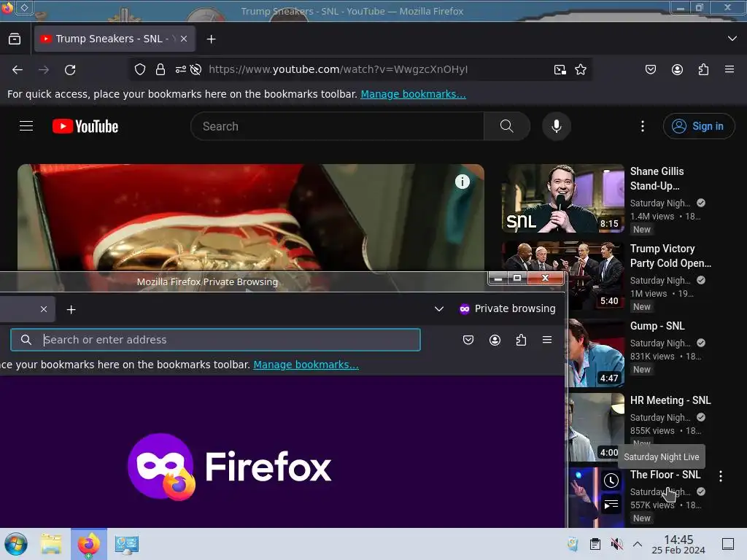
Task: Open extensions puzzle icon in main window
Action: pos(703,69)
